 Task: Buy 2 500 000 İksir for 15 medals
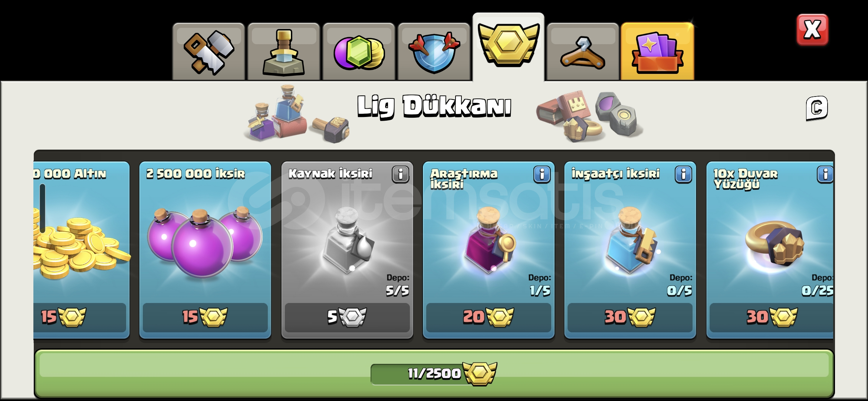(x=205, y=317)
